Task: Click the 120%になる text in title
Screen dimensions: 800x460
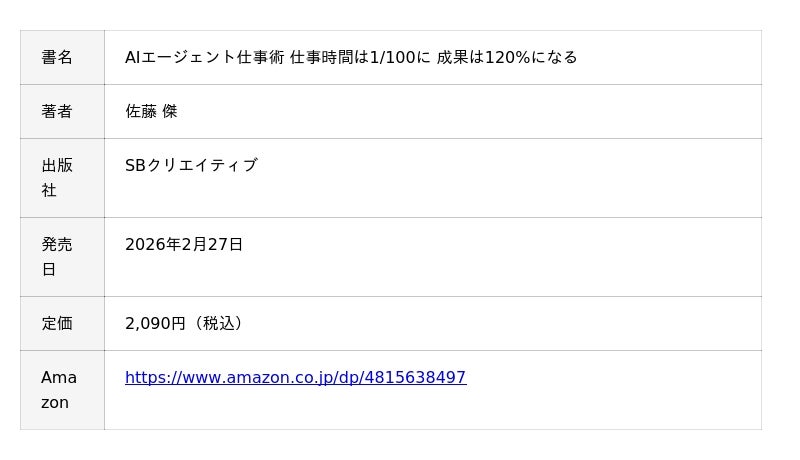Action: point(531,58)
